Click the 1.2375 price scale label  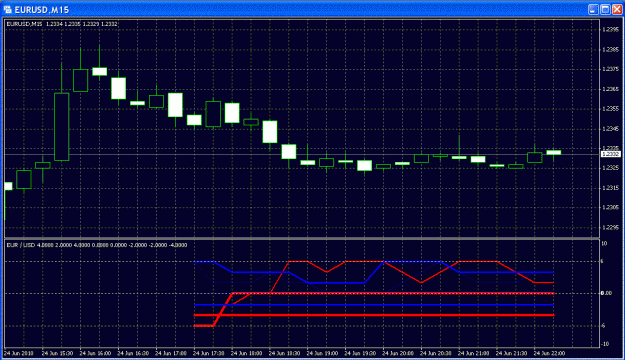point(611,69)
